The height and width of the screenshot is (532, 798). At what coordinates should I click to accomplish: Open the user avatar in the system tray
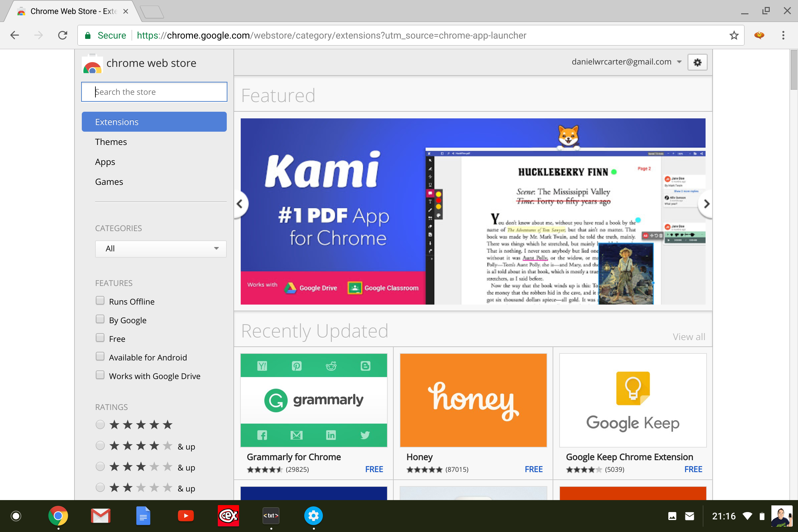coord(782,516)
